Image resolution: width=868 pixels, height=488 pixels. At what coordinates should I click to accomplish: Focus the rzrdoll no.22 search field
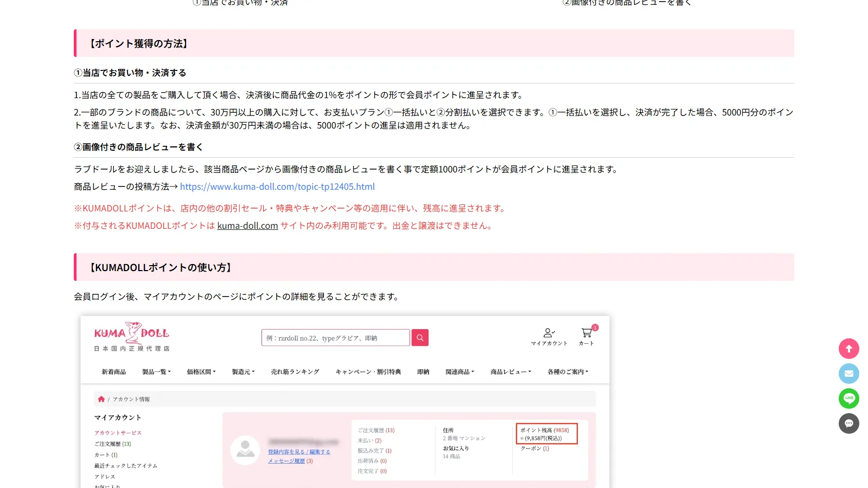point(335,337)
